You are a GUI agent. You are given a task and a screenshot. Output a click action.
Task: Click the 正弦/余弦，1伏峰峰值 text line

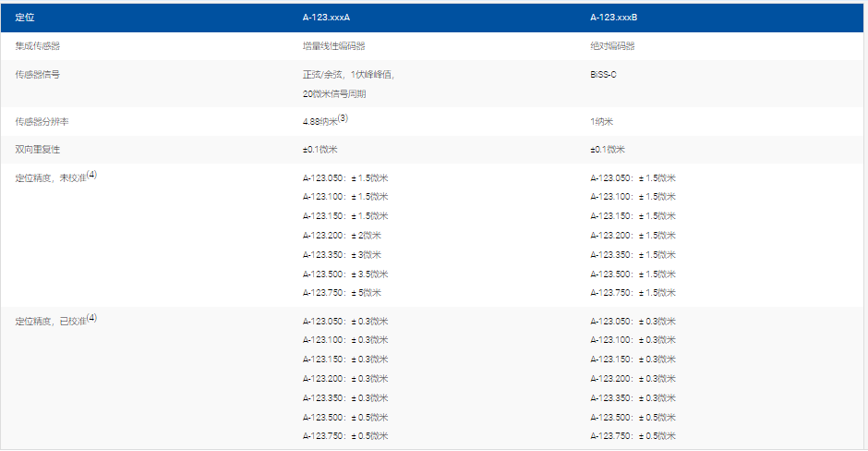click(348, 74)
